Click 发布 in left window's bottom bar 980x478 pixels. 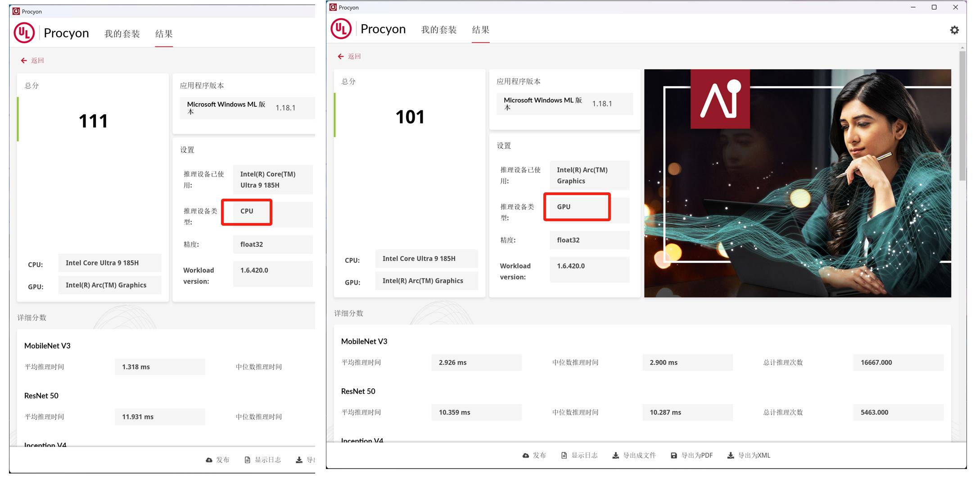coord(217,460)
